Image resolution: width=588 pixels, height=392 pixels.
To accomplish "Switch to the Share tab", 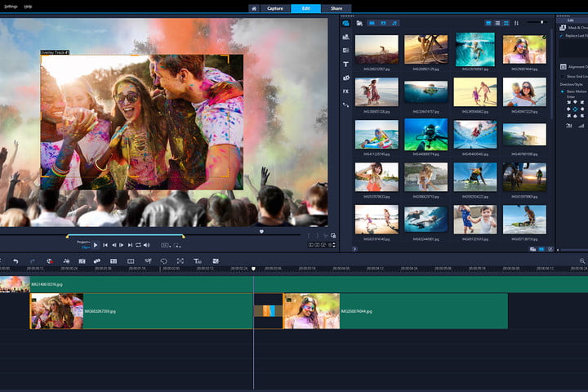I will click(336, 8).
